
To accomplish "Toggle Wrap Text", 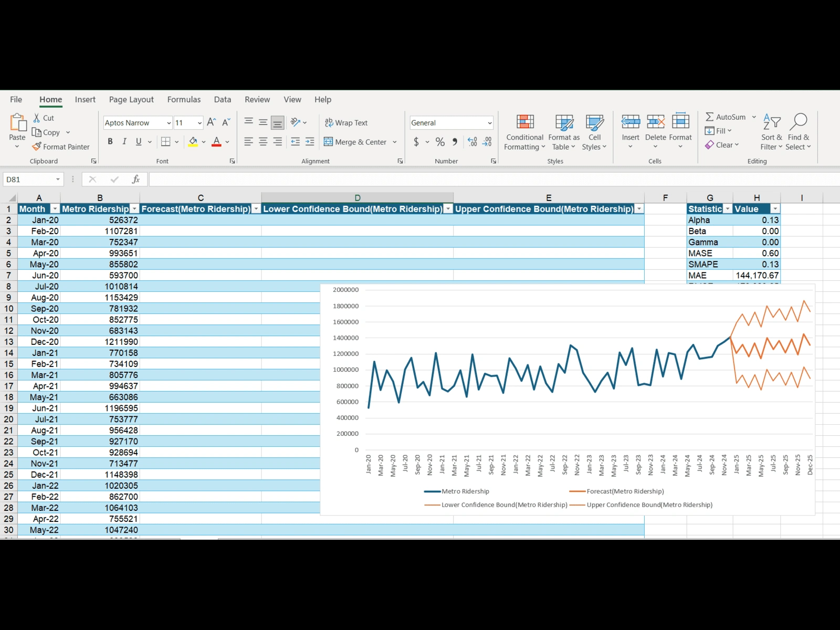I will pyautogui.click(x=346, y=122).
